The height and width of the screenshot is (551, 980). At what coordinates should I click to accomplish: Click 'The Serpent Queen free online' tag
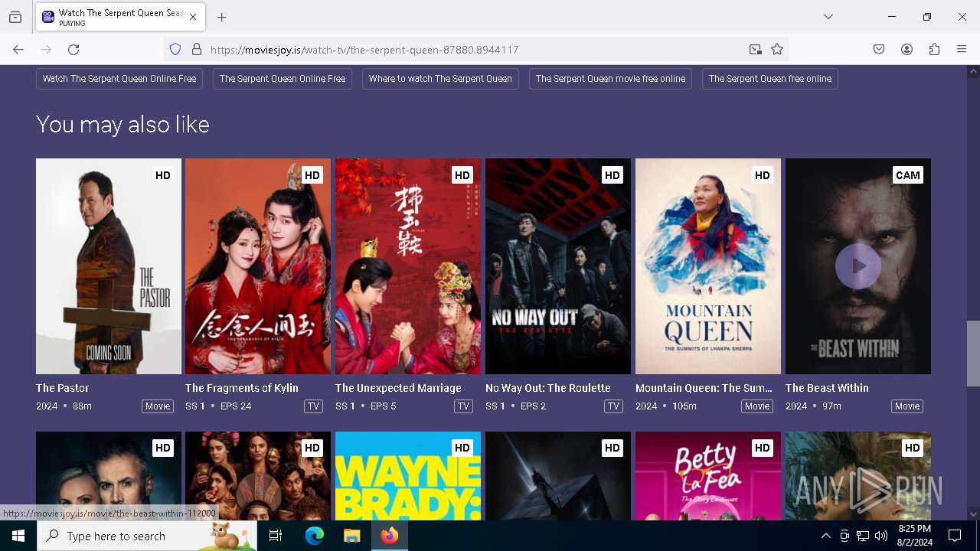[x=770, y=79]
